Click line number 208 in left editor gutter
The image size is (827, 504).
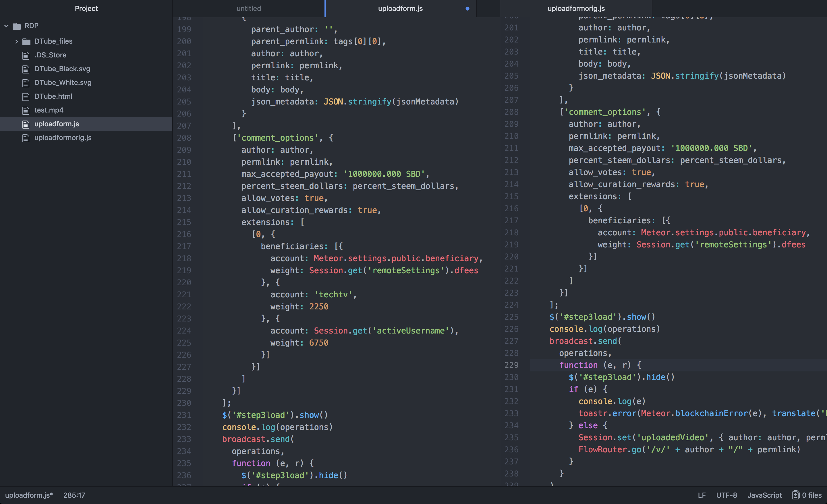[184, 138]
